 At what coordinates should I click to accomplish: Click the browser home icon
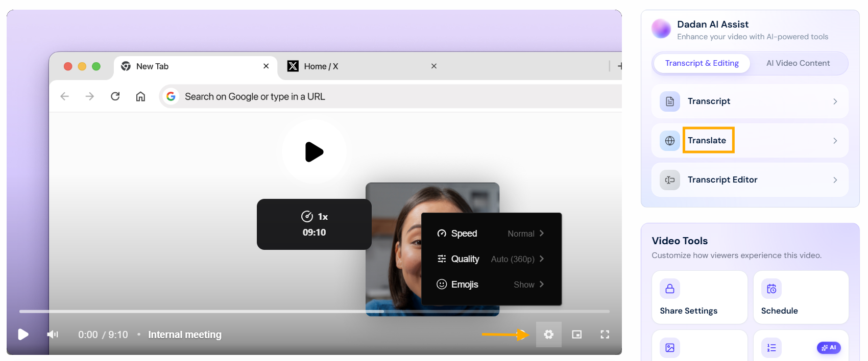[x=140, y=96]
